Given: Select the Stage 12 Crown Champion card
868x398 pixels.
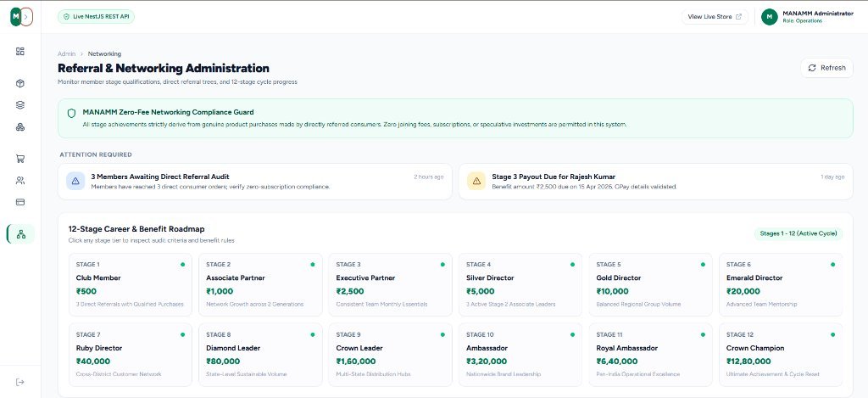Looking at the screenshot, I should 781,355.
